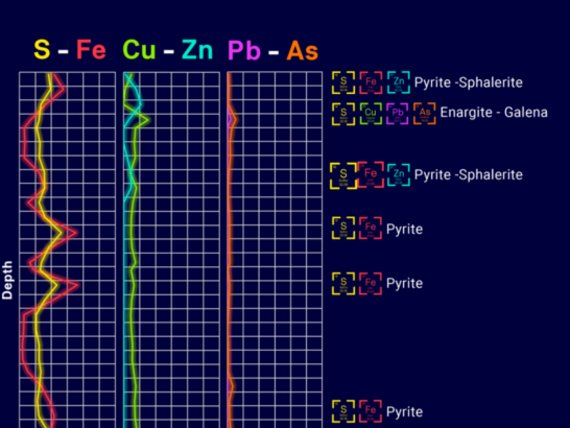Click the magenta Pb header text
570x428 pixels.
coord(244,50)
